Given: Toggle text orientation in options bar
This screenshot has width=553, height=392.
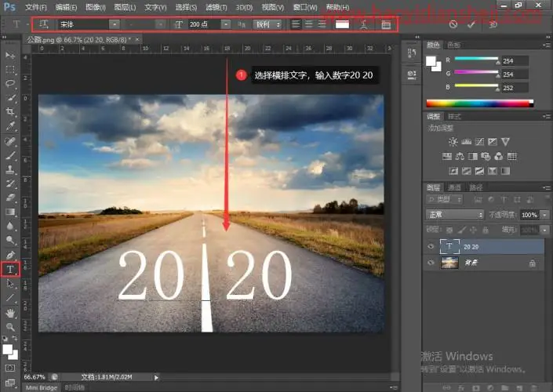Looking at the screenshot, I should [x=44, y=24].
